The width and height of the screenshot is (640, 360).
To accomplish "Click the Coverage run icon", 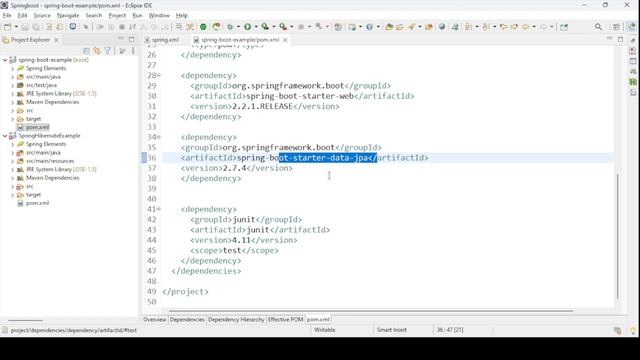I will tap(265, 27).
